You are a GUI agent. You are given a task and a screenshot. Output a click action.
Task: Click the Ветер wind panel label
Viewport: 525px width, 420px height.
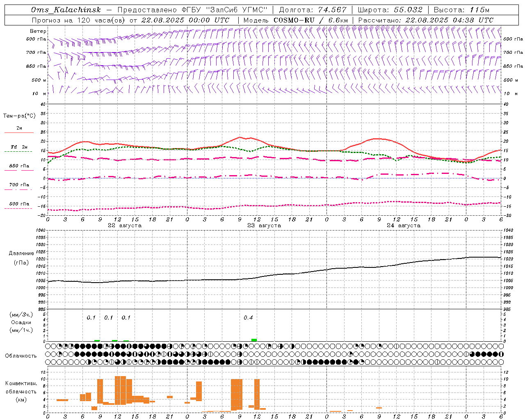(x=38, y=31)
